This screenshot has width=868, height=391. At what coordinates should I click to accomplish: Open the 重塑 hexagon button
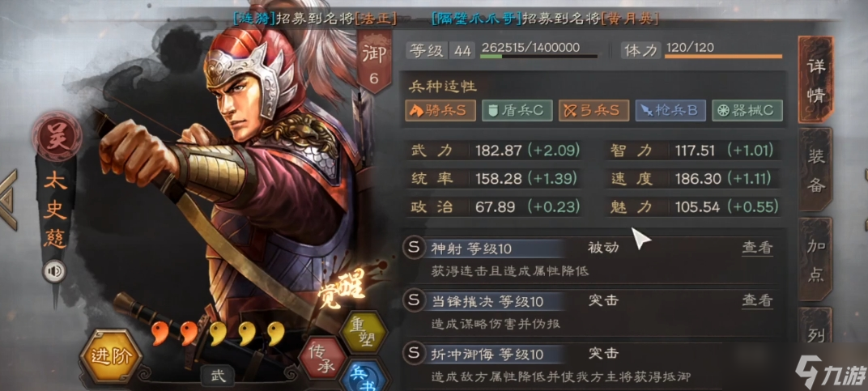[363, 332]
